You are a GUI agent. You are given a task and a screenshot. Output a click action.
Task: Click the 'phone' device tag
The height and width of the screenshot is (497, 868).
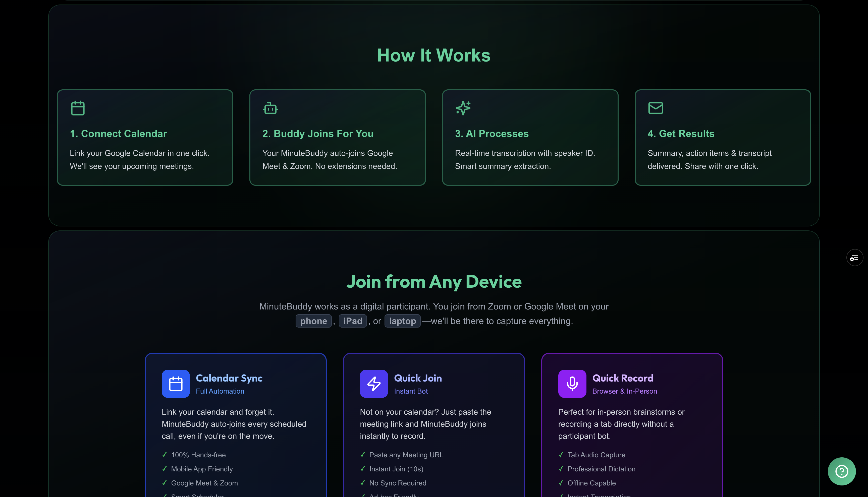pos(313,321)
